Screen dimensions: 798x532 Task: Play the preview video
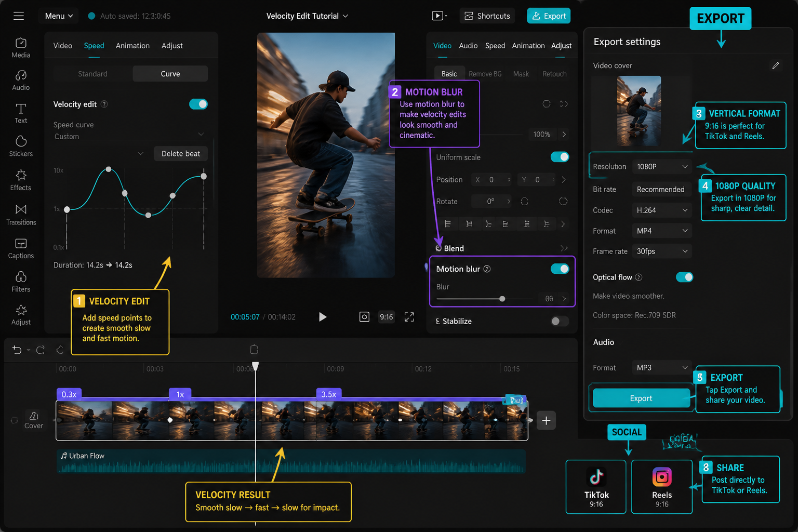pos(323,317)
